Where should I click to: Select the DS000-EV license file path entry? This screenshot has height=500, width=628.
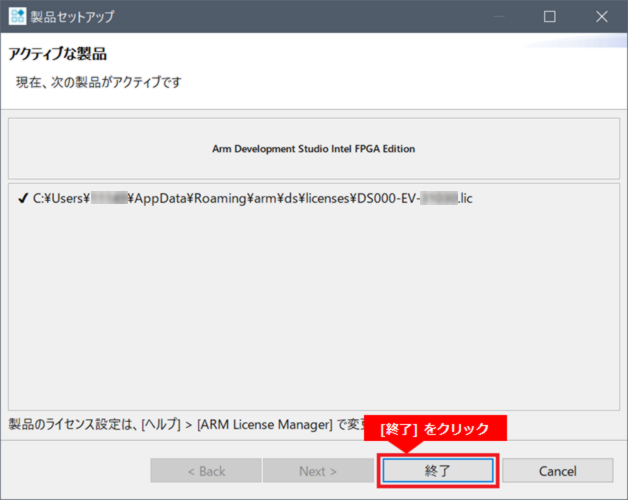point(252,198)
